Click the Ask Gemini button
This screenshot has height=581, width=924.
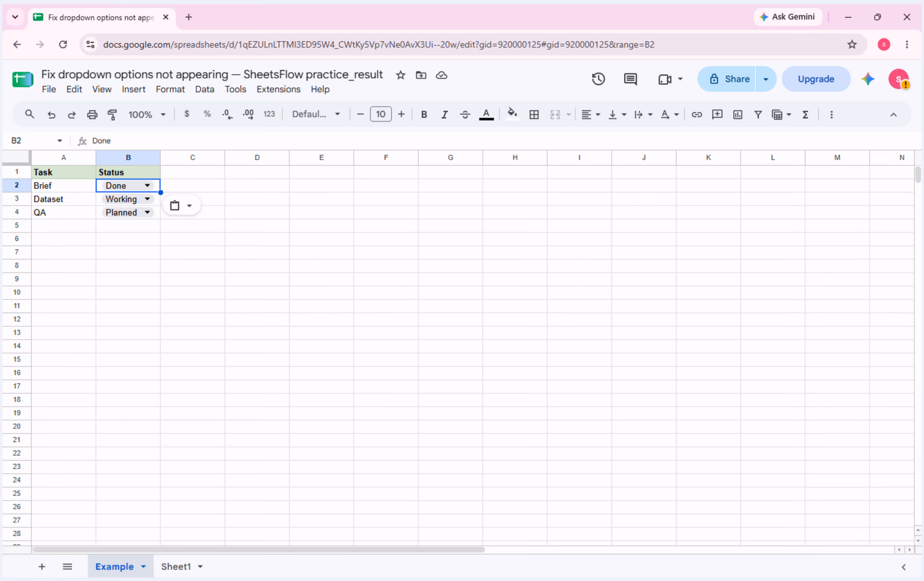coord(787,17)
